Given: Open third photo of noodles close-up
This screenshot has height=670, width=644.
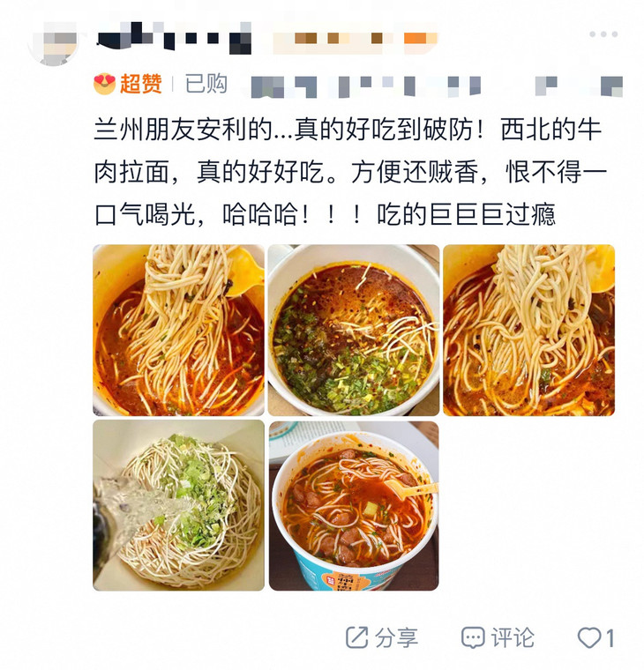Looking at the screenshot, I should click(x=528, y=330).
